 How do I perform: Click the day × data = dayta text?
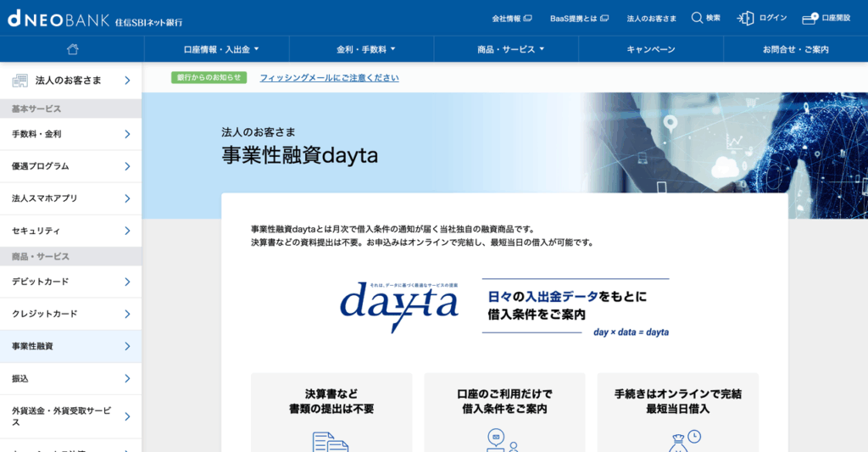(631, 332)
